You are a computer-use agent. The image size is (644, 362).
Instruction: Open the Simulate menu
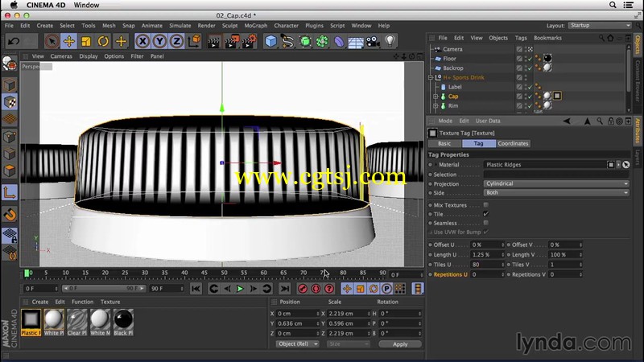pyautogui.click(x=180, y=26)
